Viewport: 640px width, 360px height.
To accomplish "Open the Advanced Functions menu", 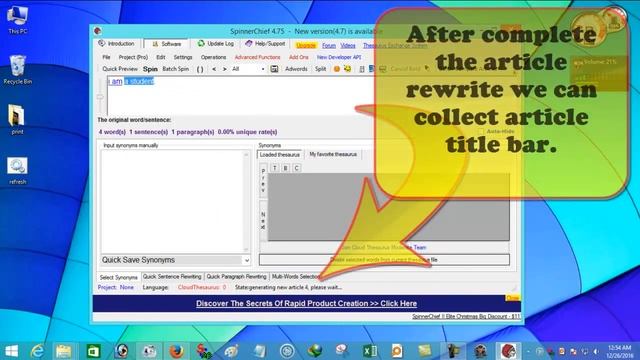I will [x=258, y=57].
